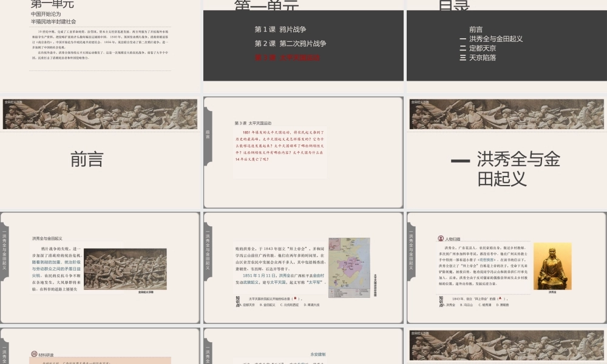Click '三 天京陷落' in the 目录 list
Viewport: 607px width, 364px height.
click(477, 58)
